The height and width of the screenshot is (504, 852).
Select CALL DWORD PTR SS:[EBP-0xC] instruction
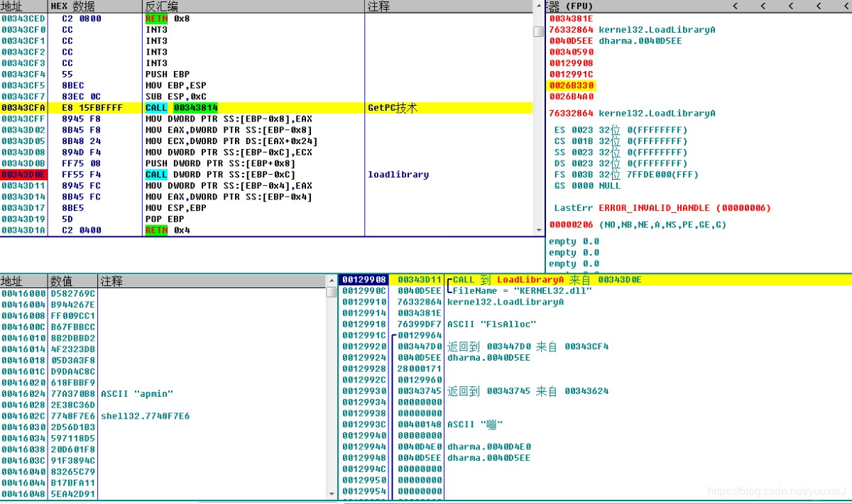(x=220, y=175)
